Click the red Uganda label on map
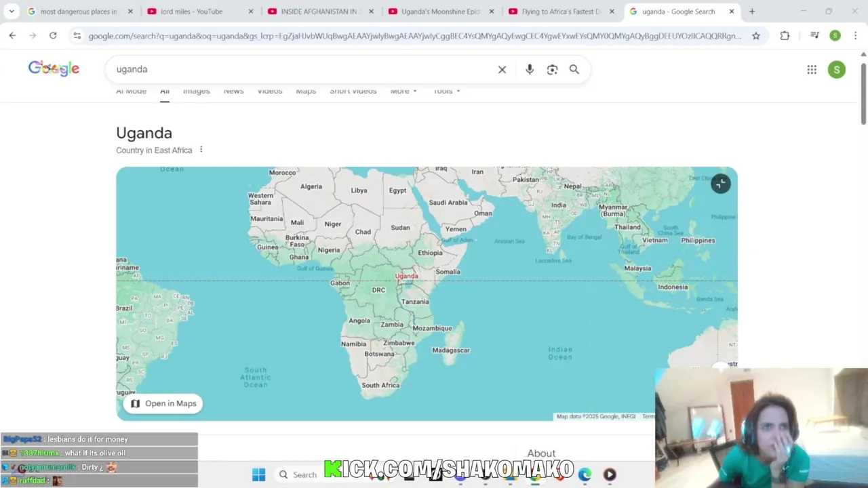This screenshot has height=488, width=868. (x=406, y=276)
